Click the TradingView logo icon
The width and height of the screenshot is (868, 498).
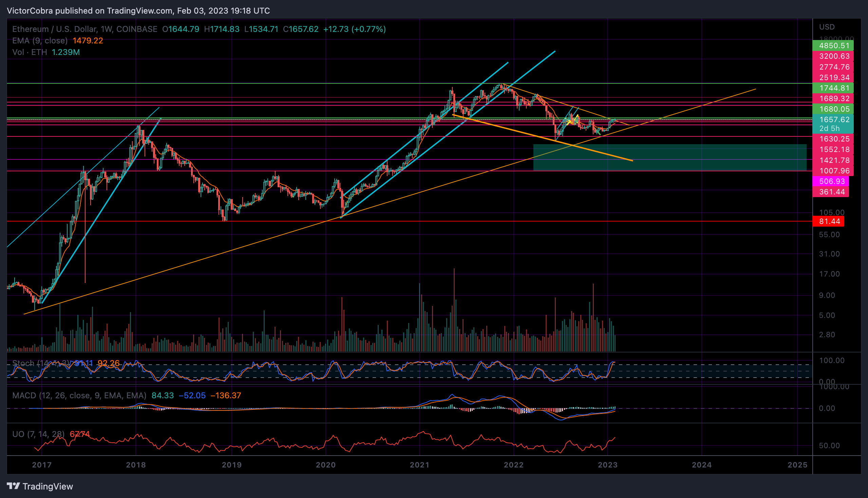click(x=13, y=486)
